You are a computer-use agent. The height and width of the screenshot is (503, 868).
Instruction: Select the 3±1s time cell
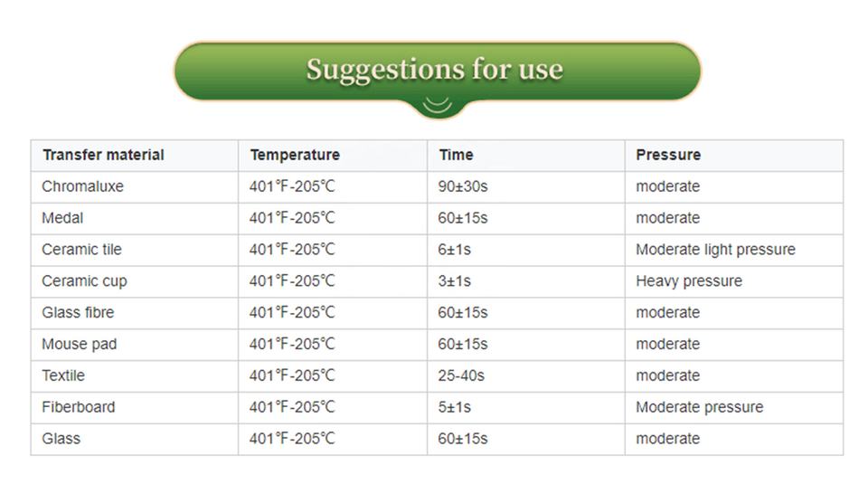(455, 281)
